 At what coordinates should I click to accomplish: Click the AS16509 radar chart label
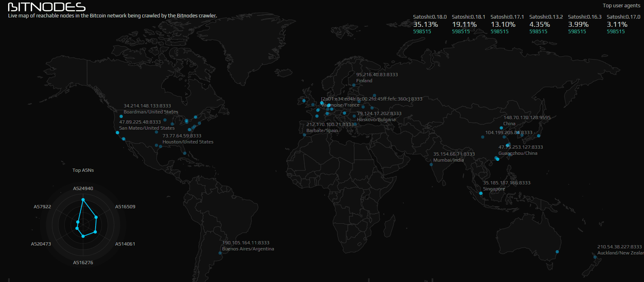[125, 207]
